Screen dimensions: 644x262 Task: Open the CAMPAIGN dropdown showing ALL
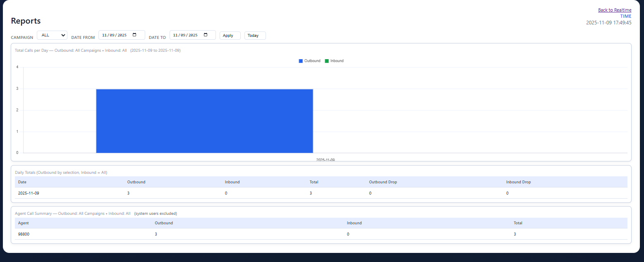point(52,35)
